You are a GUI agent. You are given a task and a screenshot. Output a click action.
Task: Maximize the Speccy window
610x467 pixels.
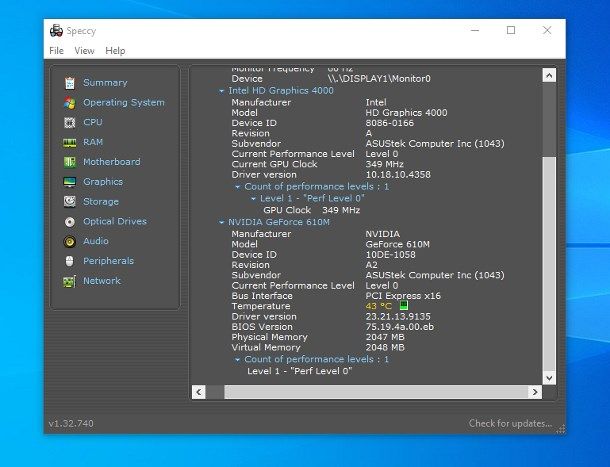coord(511,30)
